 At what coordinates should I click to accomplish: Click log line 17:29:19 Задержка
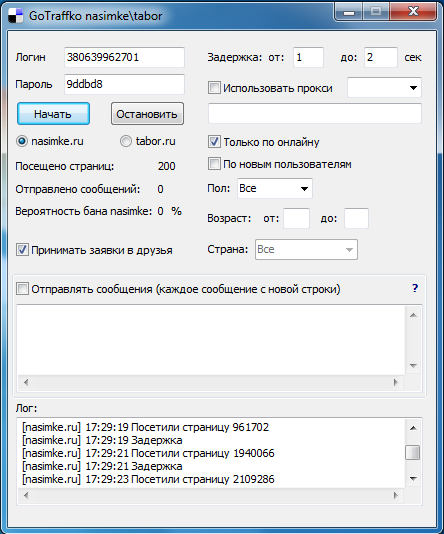click(x=102, y=440)
